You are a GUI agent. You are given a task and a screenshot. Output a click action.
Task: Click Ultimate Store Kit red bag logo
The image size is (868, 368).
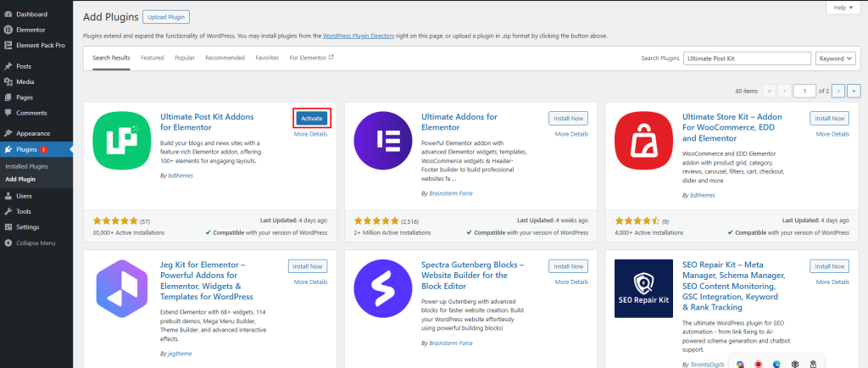[x=644, y=140]
